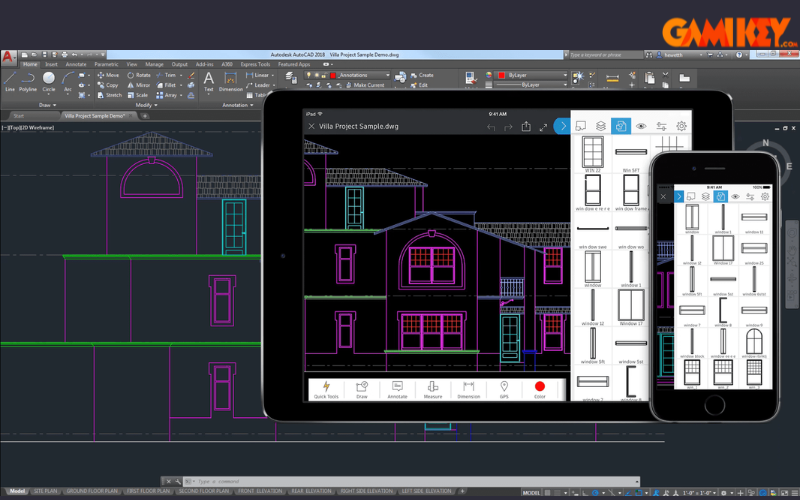Tap the settings gear on the phone
The height and width of the screenshot is (500, 800).
tap(765, 196)
